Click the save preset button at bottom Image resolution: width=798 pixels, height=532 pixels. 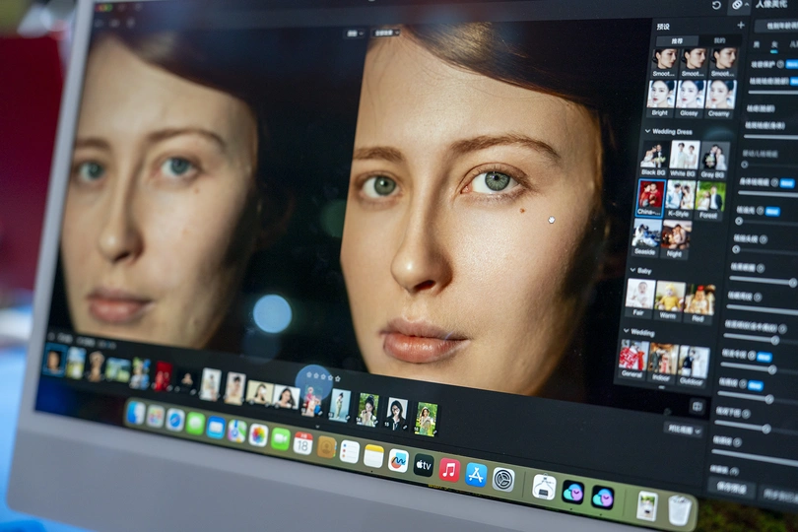click(731, 488)
